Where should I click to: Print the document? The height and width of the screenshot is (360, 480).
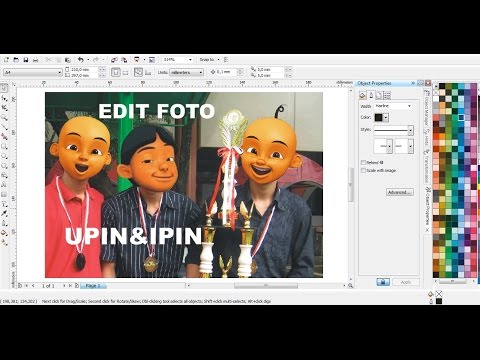(35, 60)
